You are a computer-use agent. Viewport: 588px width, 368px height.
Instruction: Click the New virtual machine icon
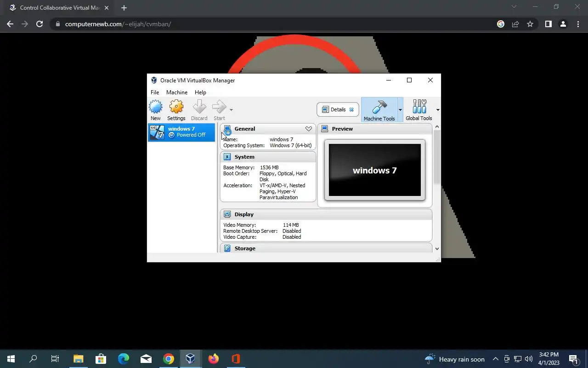pos(156,107)
